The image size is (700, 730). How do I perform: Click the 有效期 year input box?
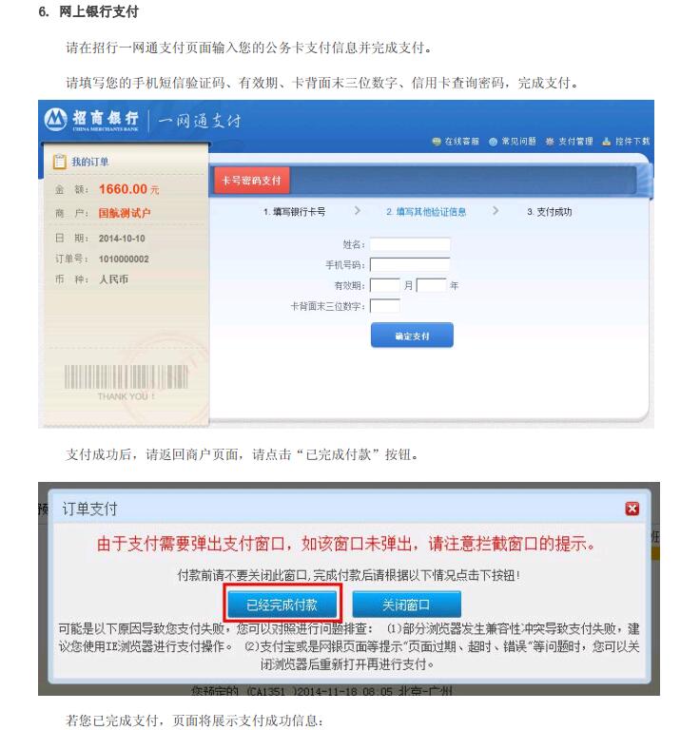coord(431,285)
